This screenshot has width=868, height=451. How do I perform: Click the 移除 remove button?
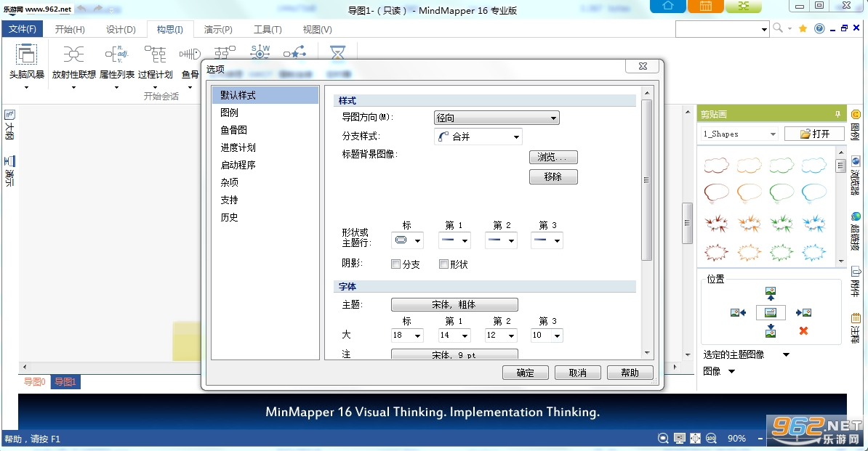pos(553,176)
